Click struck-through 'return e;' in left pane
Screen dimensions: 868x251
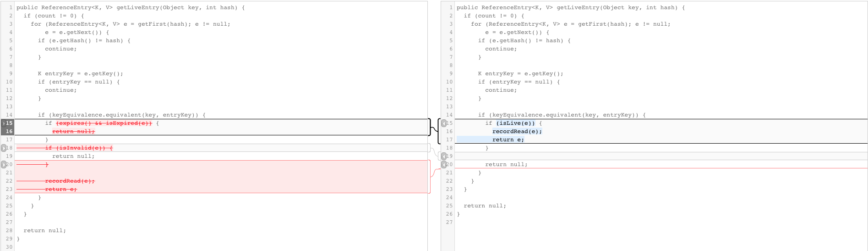[61, 190]
